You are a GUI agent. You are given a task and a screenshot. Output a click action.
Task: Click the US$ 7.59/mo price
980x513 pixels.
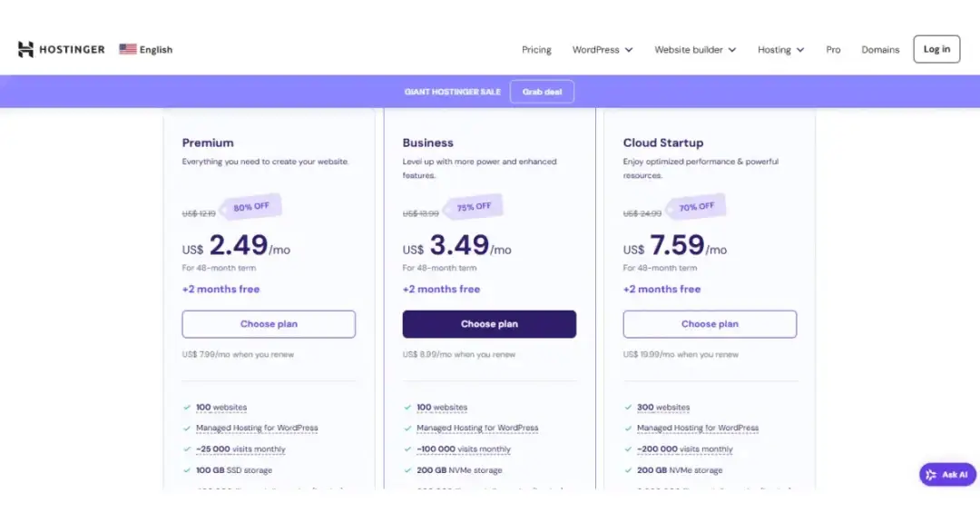[x=675, y=245]
